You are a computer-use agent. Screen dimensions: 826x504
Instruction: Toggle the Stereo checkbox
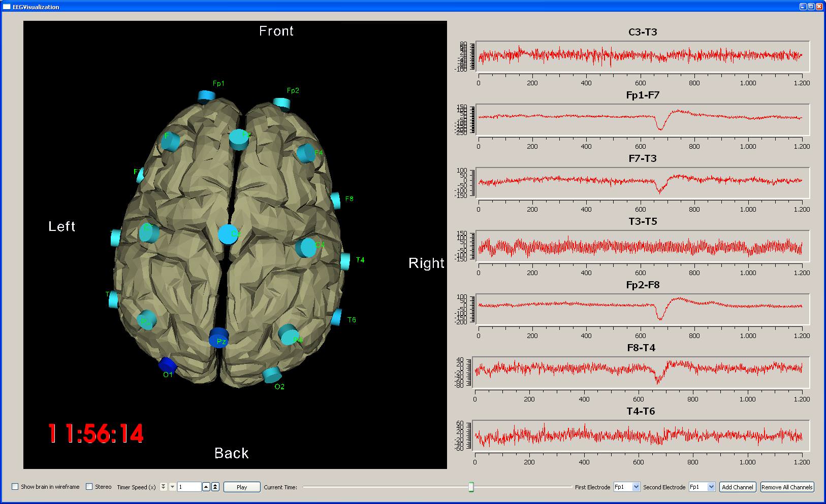click(x=89, y=487)
